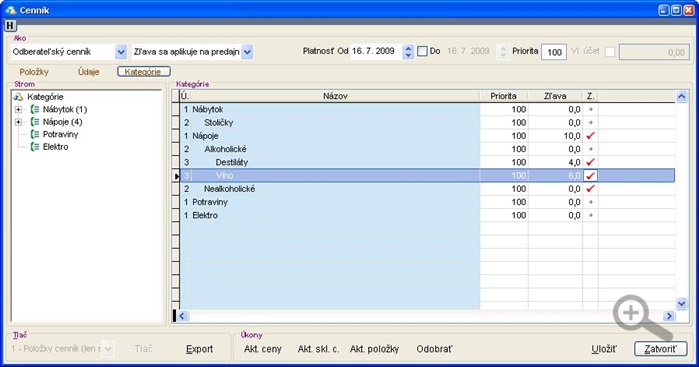Select the Kategórie root tree icon
This screenshot has width=699, height=367.
tap(18, 97)
